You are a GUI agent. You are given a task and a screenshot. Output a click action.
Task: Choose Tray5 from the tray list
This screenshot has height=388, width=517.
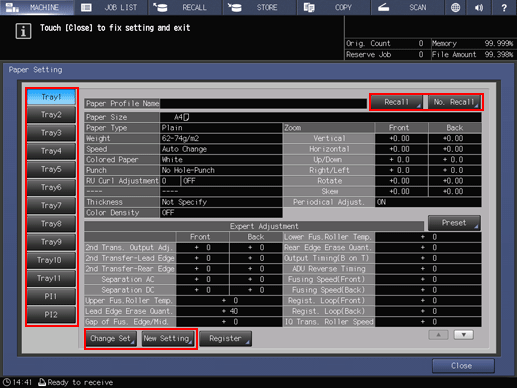coord(51,169)
